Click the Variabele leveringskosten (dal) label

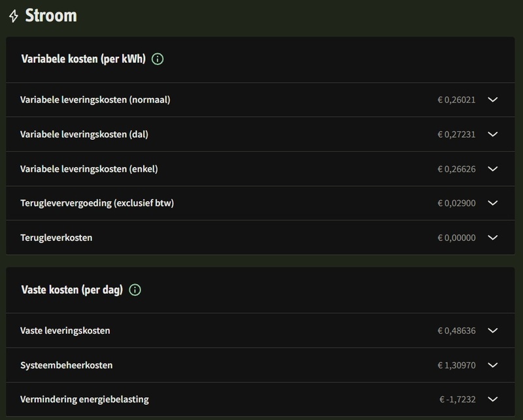pyautogui.click(x=84, y=135)
